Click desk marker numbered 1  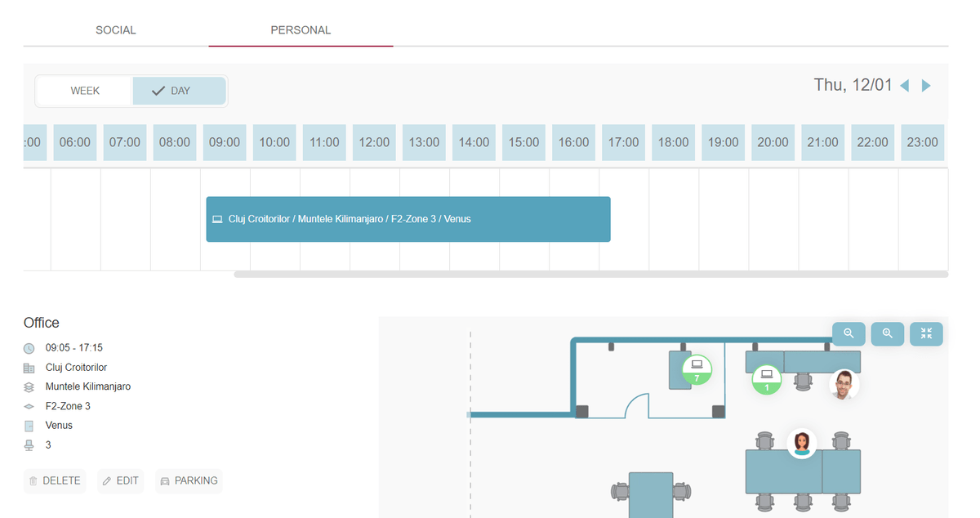[x=766, y=379]
